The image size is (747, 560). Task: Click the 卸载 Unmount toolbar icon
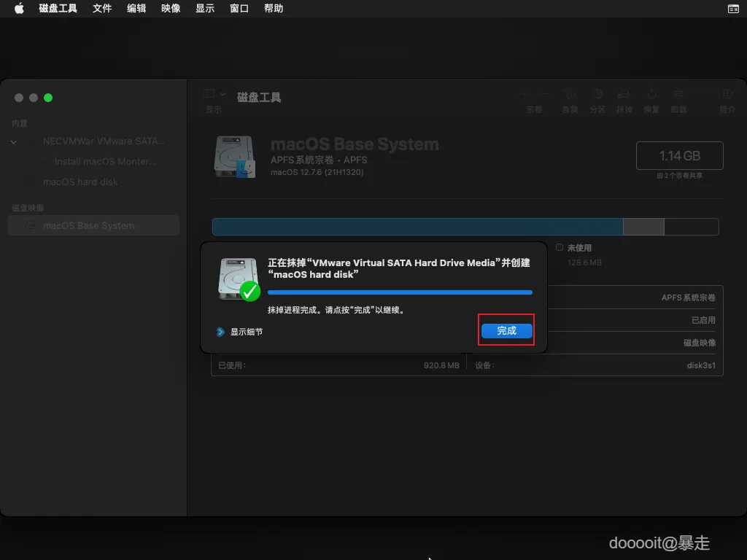[678, 94]
